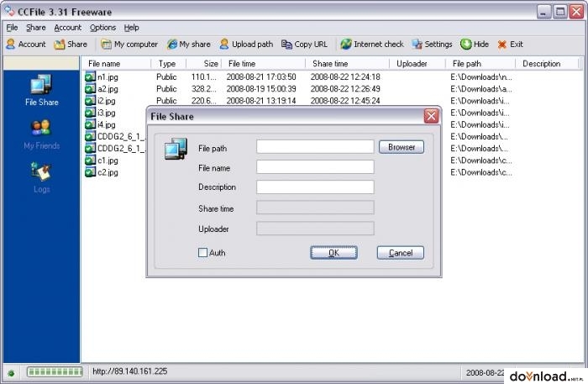Click the http://89.140.161.225 status text
This screenshot has width=588, height=384.
129,371
